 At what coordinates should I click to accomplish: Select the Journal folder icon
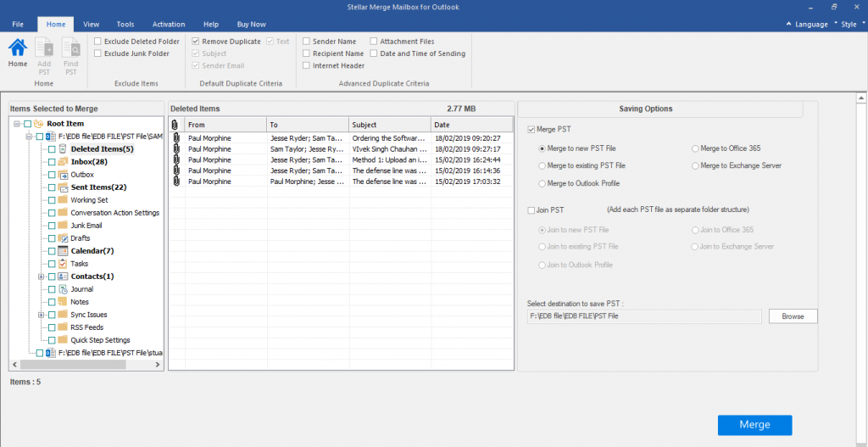(x=63, y=289)
